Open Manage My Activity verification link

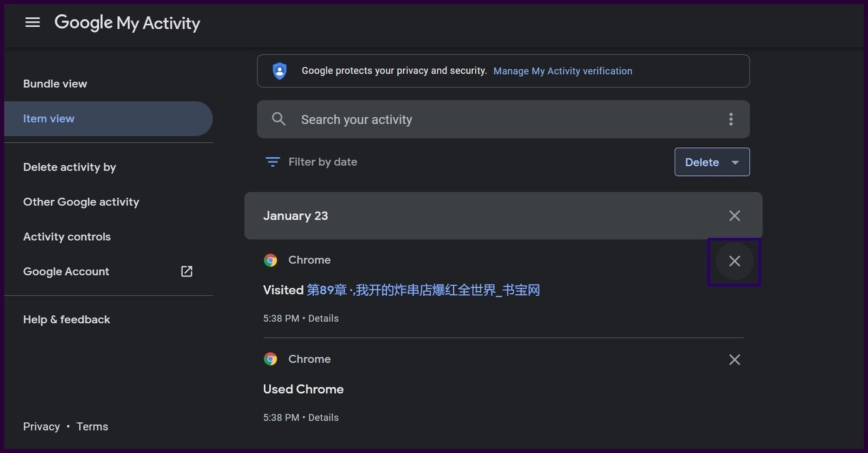pyautogui.click(x=563, y=71)
